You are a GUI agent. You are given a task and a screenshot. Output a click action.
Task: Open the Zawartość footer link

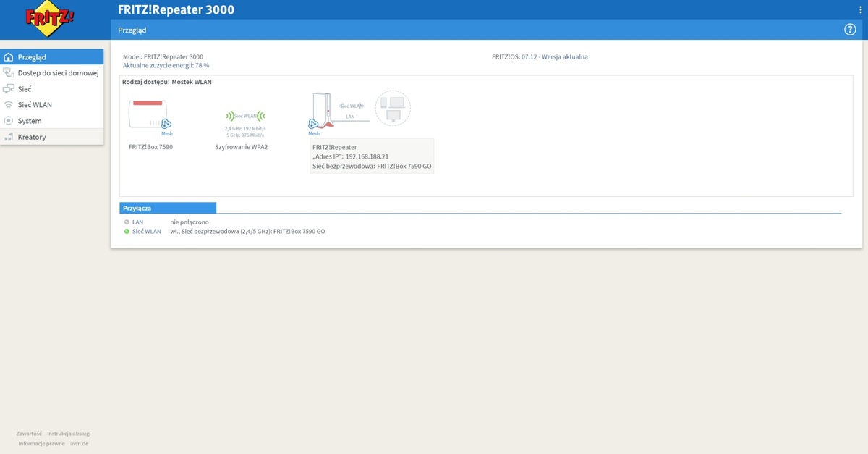coord(29,434)
